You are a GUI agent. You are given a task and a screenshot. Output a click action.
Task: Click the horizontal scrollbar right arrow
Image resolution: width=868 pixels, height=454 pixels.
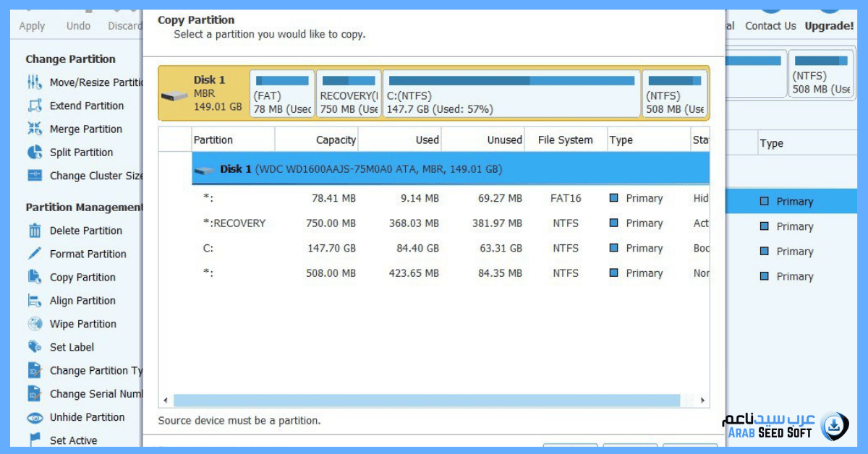pyautogui.click(x=703, y=401)
